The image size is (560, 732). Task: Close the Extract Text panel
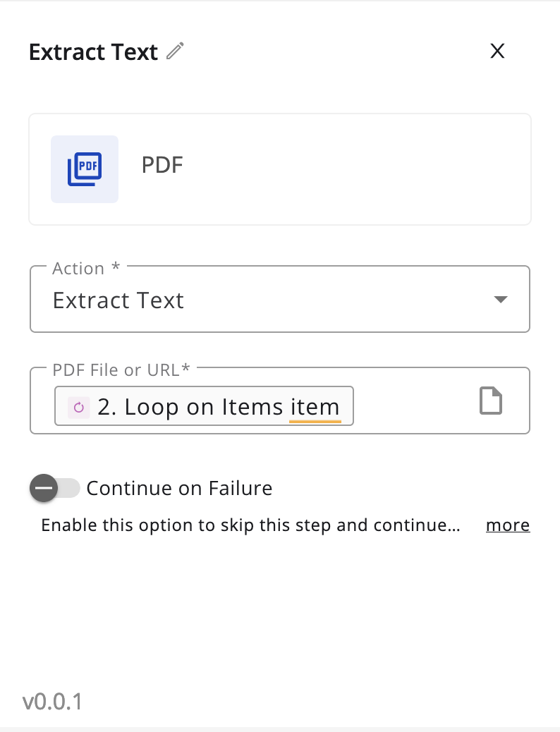click(497, 51)
